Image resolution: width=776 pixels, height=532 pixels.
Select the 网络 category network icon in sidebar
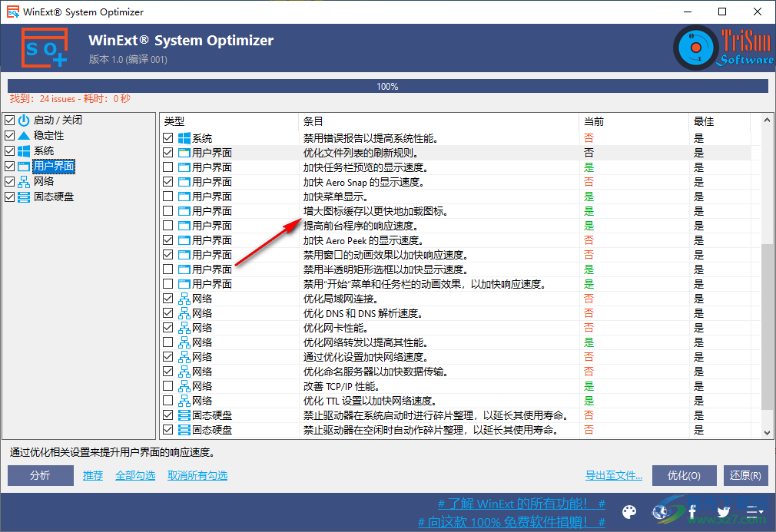[x=23, y=182]
